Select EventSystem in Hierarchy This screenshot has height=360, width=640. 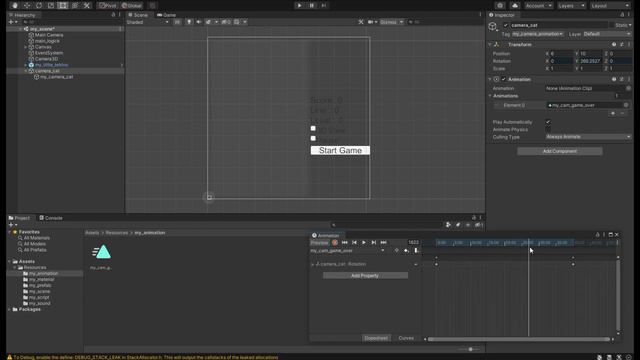coord(49,53)
